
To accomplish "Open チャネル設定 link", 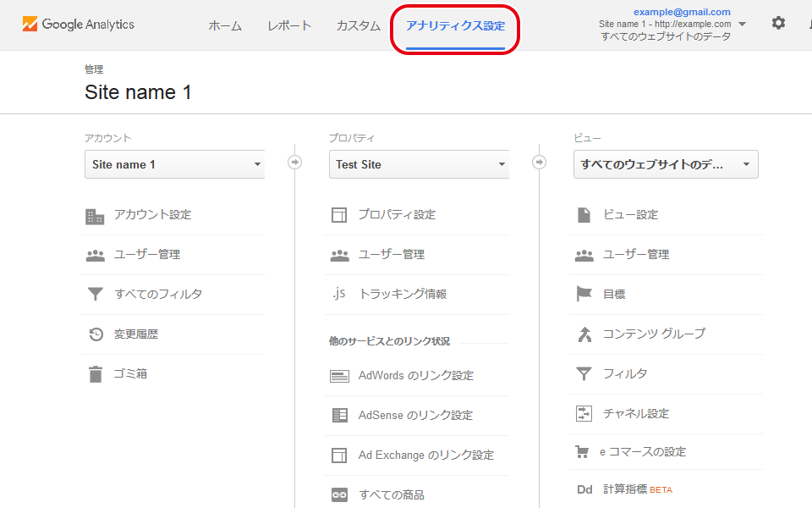I will tap(636, 413).
